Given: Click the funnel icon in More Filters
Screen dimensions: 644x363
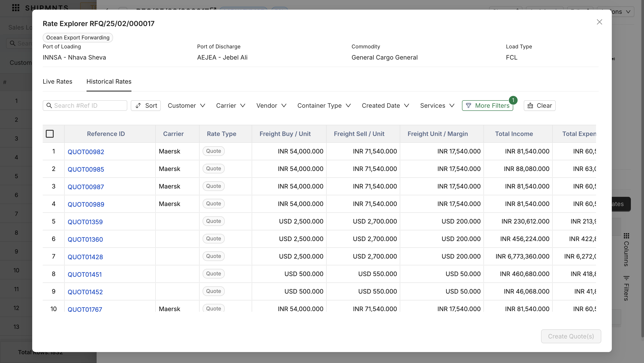Looking at the screenshot, I should point(469,106).
